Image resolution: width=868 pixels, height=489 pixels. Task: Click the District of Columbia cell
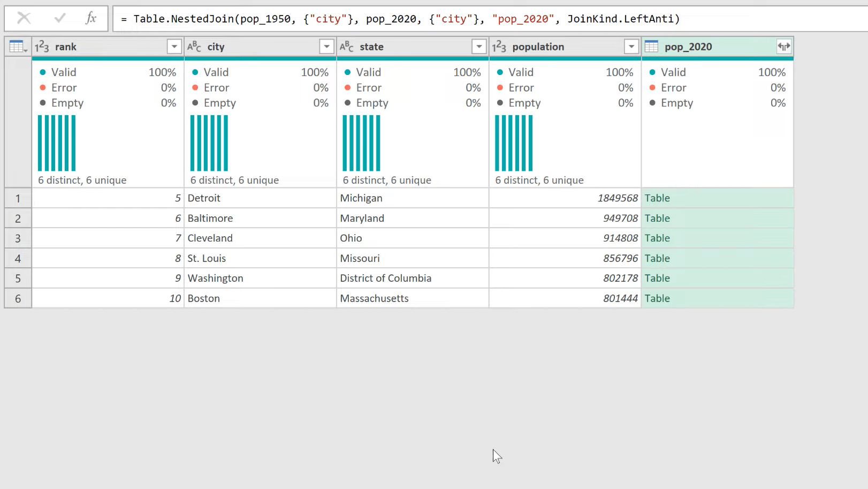click(413, 278)
